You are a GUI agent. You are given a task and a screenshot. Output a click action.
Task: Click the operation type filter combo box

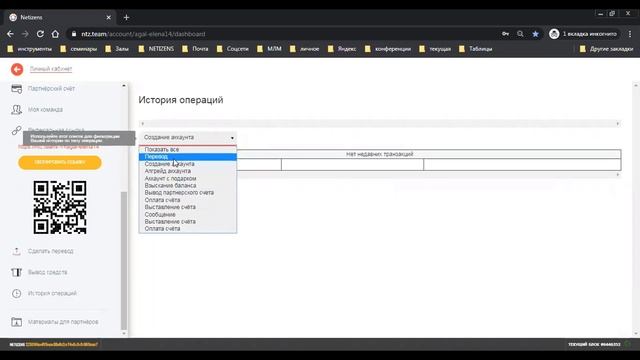click(x=188, y=138)
